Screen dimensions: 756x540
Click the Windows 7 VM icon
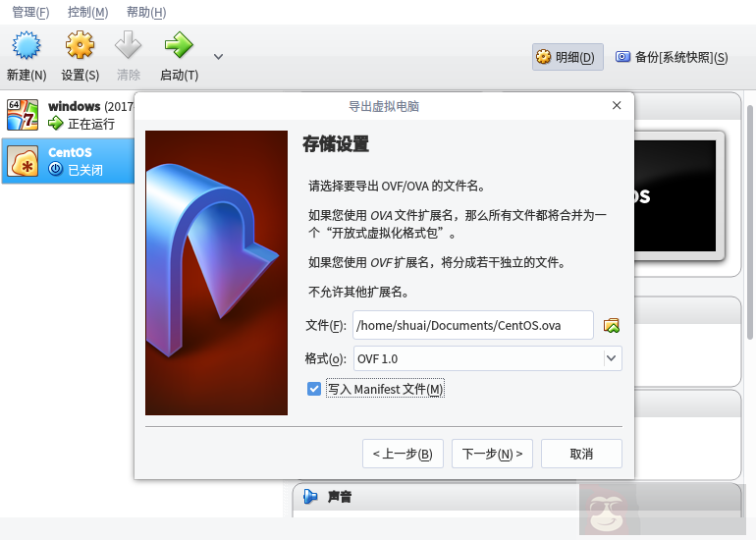(x=23, y=115)
